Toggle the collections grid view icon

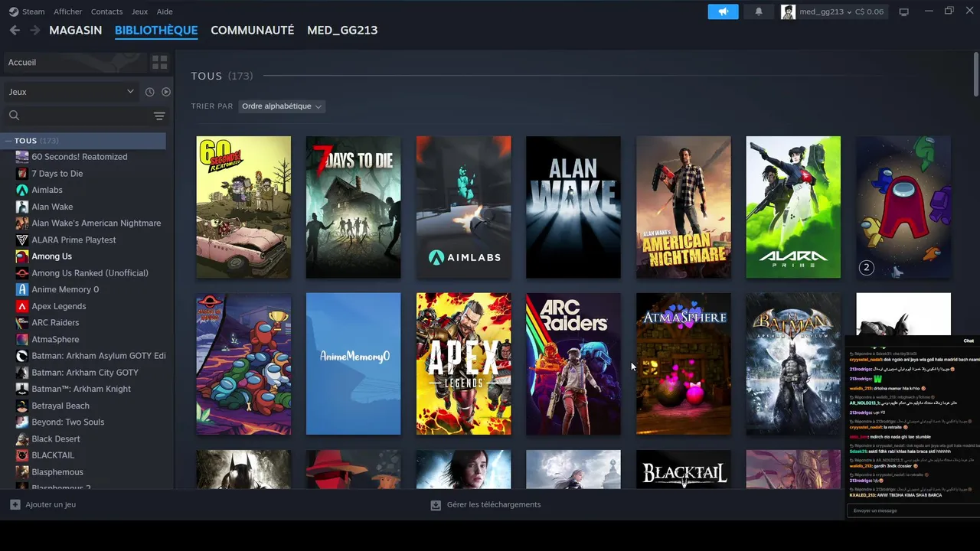click(159, 62)
